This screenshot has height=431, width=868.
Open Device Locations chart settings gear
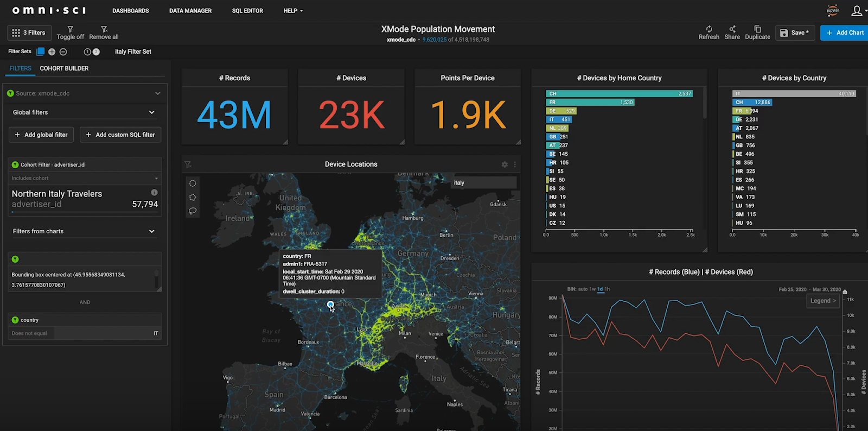[505, 164]
